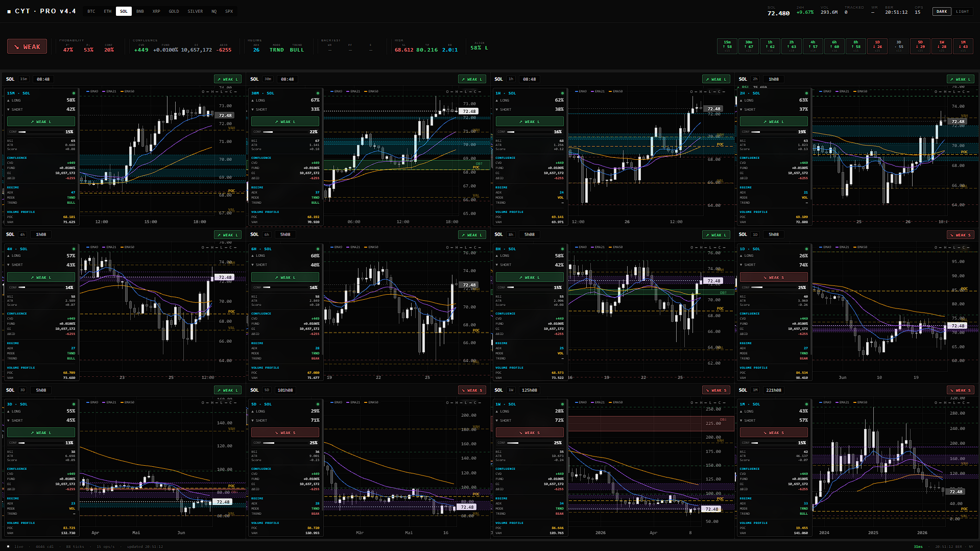Click green status dot in 30M SOL panel
This screenshot has width=980, height=551.
pyautogui.click(x=318, y=93)
